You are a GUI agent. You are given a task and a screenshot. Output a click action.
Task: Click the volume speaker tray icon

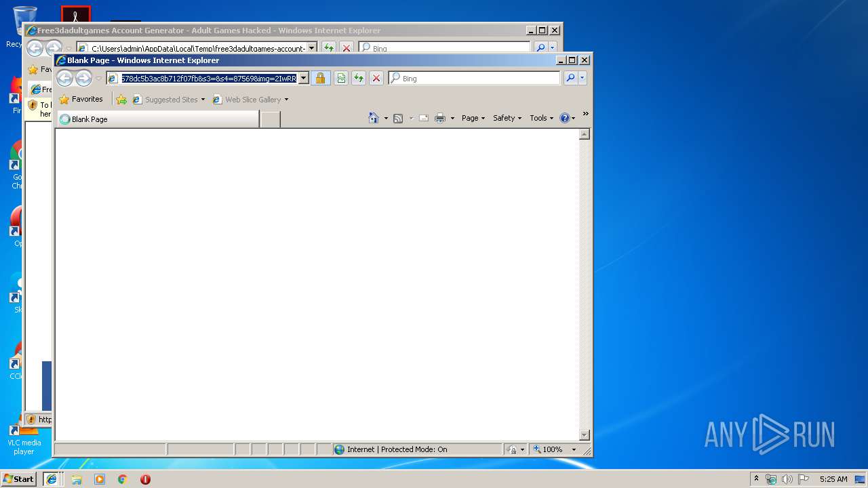(787, 479)
